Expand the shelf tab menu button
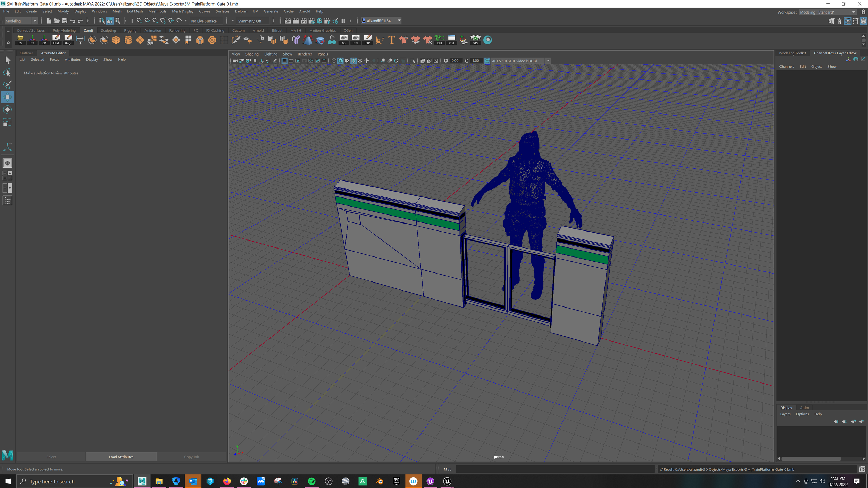 point(8,31)
